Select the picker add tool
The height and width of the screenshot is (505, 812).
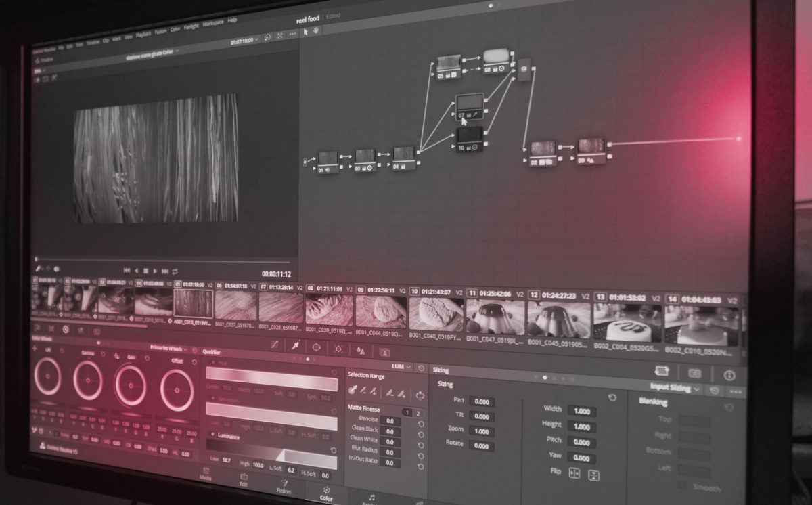(x=374, y=391)
